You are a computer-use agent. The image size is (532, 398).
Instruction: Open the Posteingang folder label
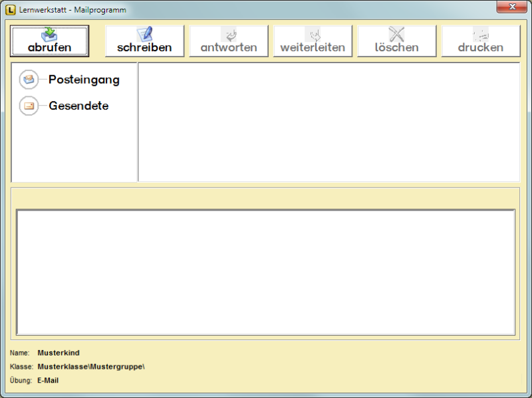pyautogui.click(x=84, y=80)
